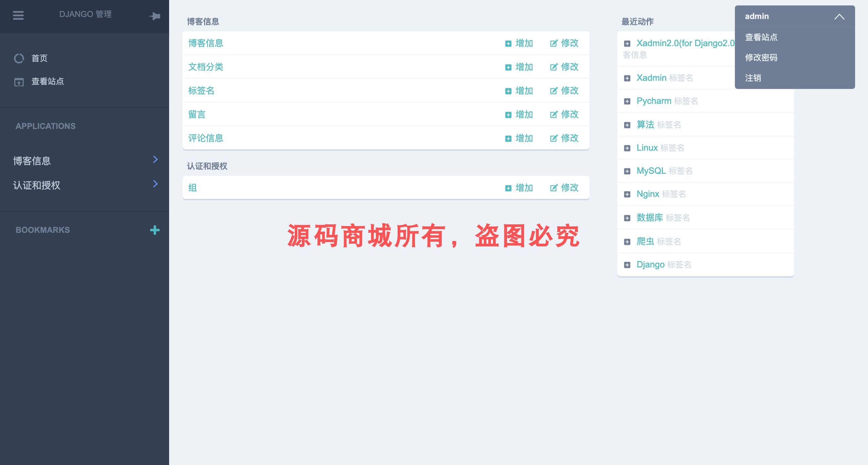Viewport: 868px width, 465px height.
Task: Click the sidebar pin icon
Action: pos(155,16)
